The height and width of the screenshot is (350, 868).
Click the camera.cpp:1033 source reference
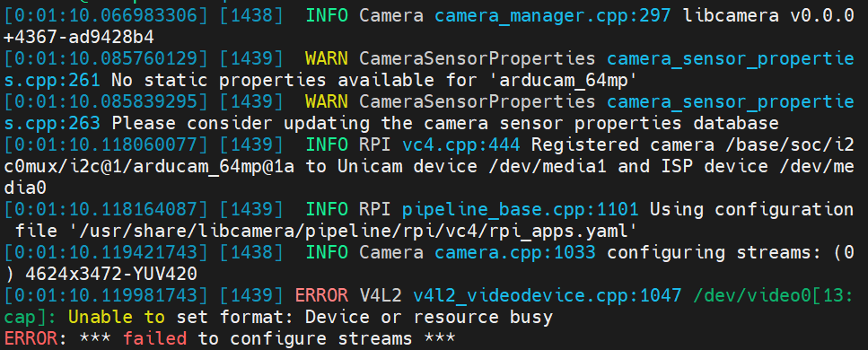(515, 253)
